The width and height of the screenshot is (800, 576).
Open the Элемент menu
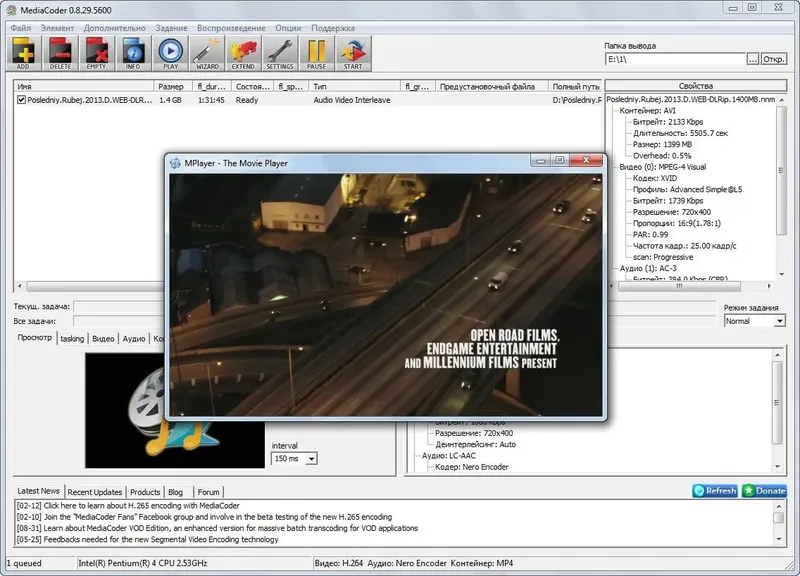point(58,28)
